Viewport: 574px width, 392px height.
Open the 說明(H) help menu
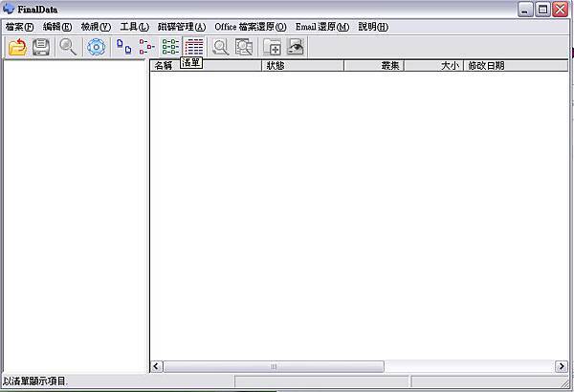pos(373,27)
